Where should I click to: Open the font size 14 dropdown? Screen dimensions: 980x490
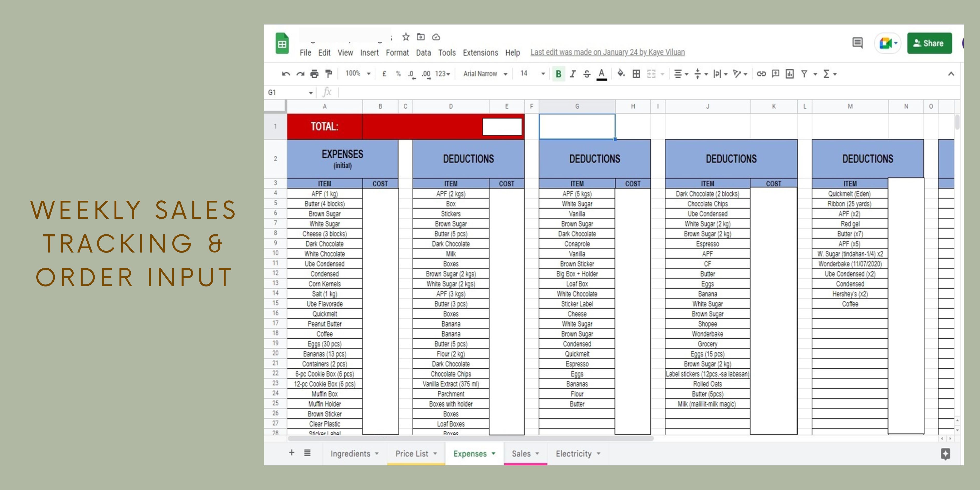533,73
